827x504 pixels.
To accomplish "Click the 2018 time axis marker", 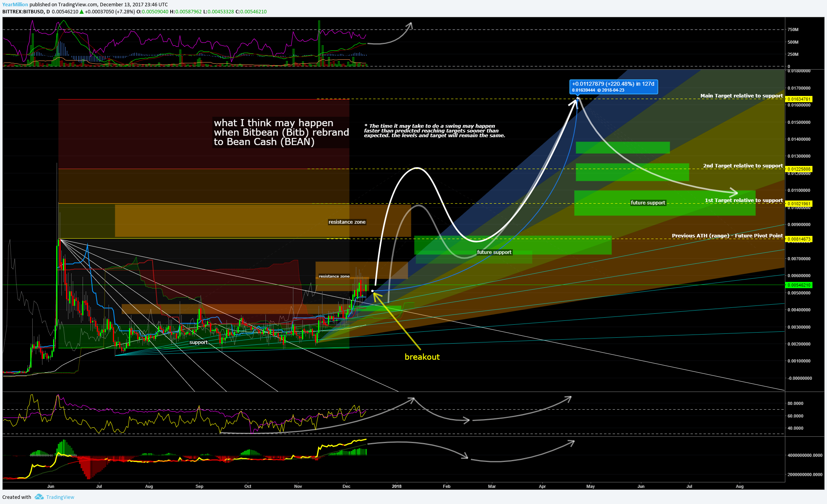I will (397, 486).
